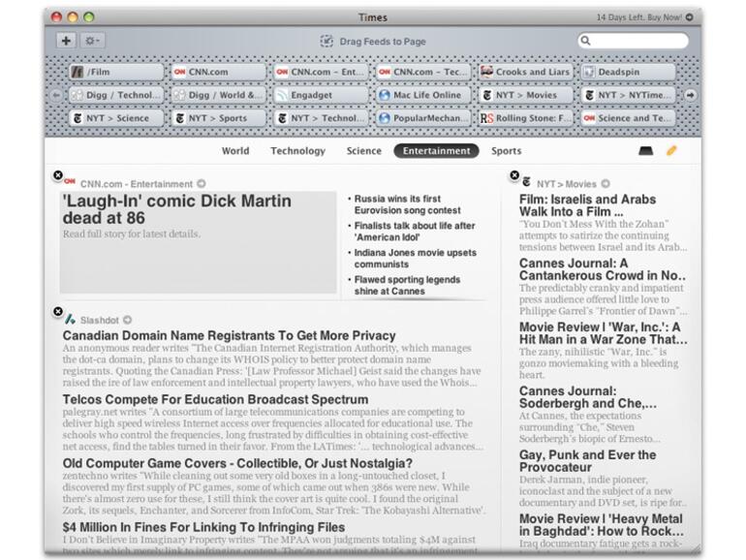Expand arrow next to CNN.com - Entertainment title
Image resolution: width=746 pixels, height=560 pixels.
point(202,183)
